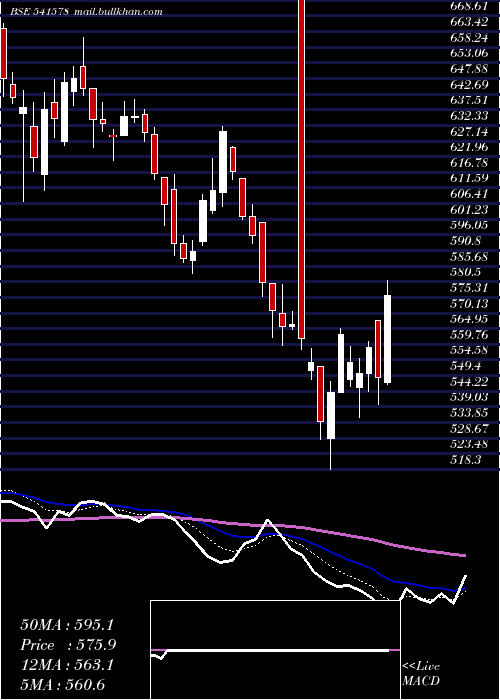Click the 559.76 price axis label

(x=470, y=334)
